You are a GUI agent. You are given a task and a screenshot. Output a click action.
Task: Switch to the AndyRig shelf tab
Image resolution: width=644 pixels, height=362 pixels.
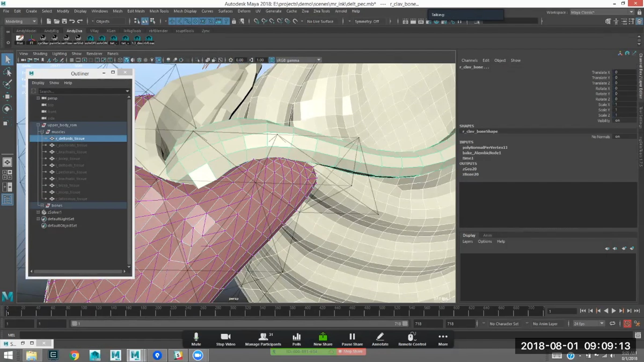pyautogui.click(x=51, y=31)
